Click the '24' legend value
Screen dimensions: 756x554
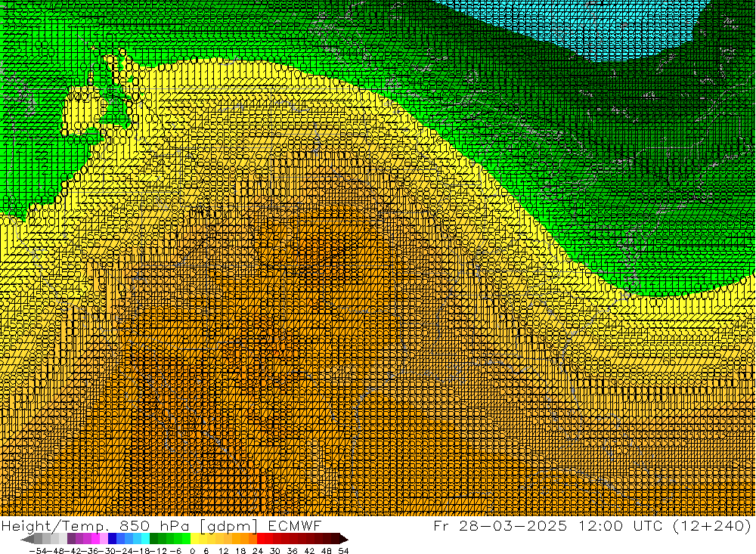258,551
